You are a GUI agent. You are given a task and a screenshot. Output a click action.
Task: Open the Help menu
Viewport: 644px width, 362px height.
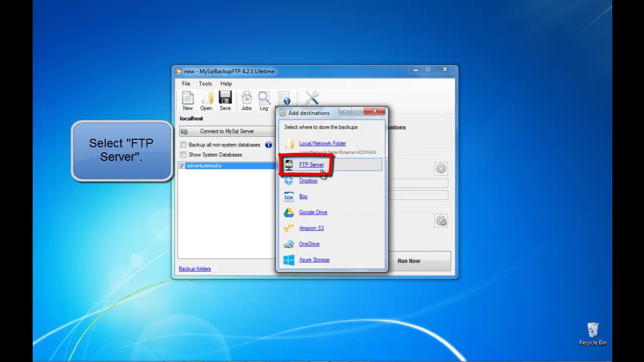pos(226,83)
